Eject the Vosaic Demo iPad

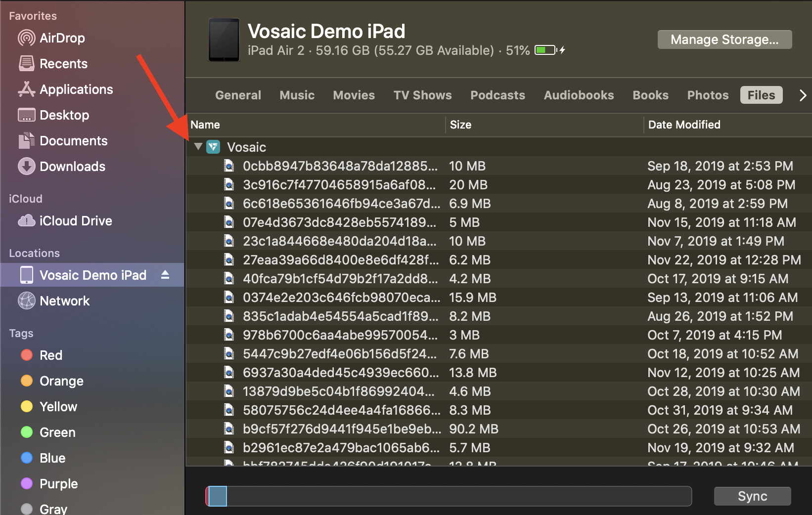click(x=165, y=275)
